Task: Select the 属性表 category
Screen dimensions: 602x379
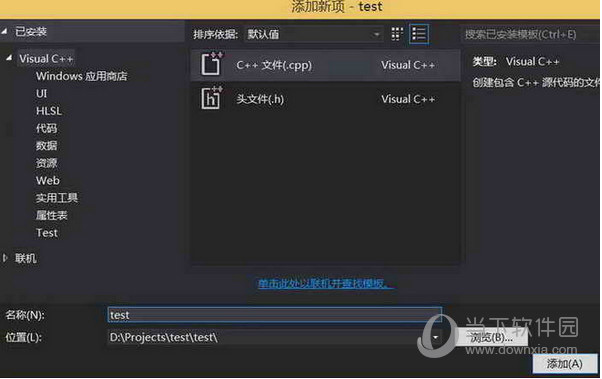Action: [x=51, y=215]
